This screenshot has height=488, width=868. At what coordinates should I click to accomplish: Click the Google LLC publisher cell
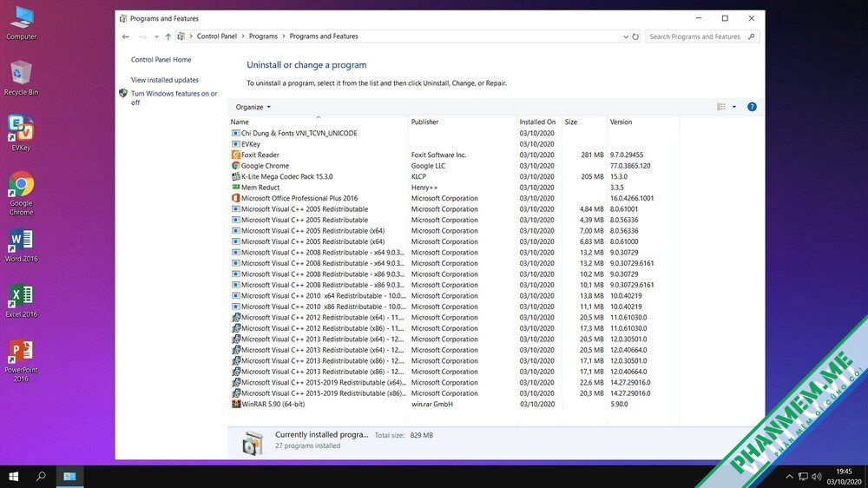[428, 166]
